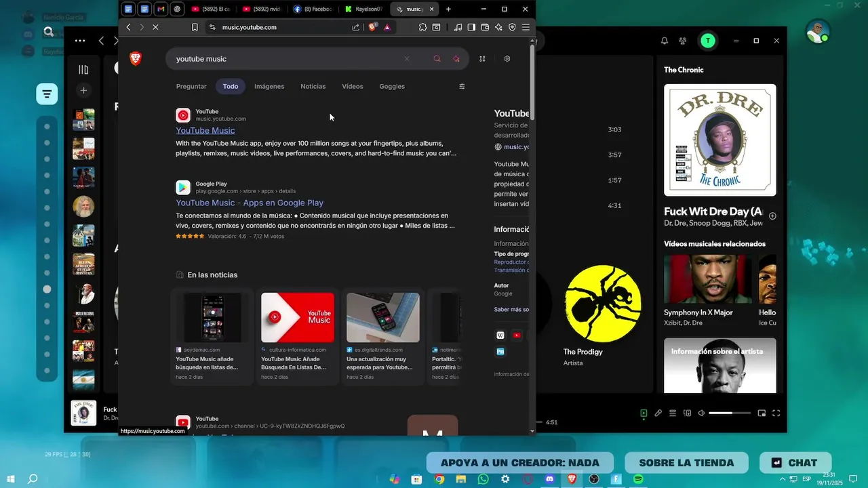Open Brave extensions puzzle icon

[422, 27]
